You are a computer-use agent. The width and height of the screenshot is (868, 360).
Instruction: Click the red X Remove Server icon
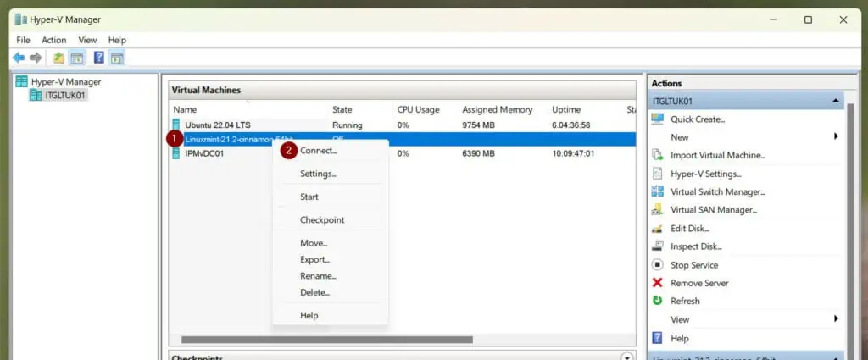click(x=657, y=283)
